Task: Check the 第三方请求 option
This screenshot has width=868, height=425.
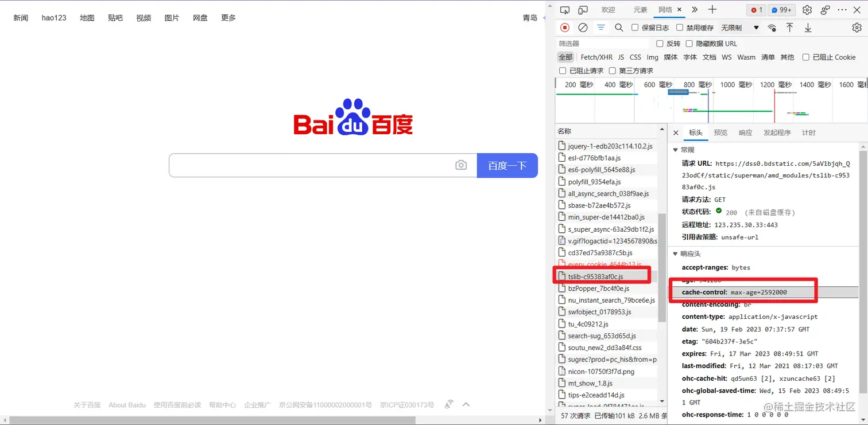Action: coord(613,71)
